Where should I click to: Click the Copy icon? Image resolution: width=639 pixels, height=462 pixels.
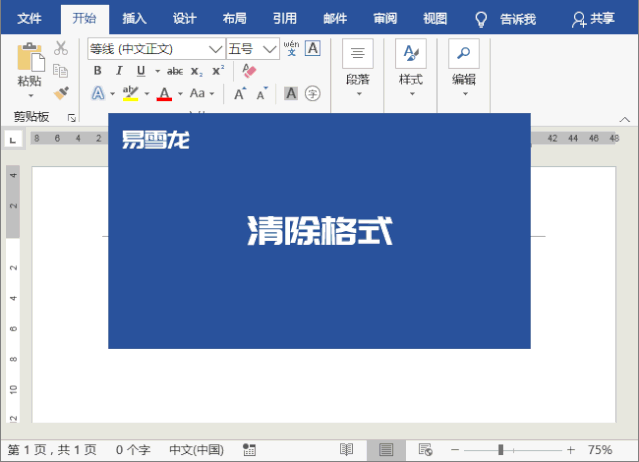point(61,71)
